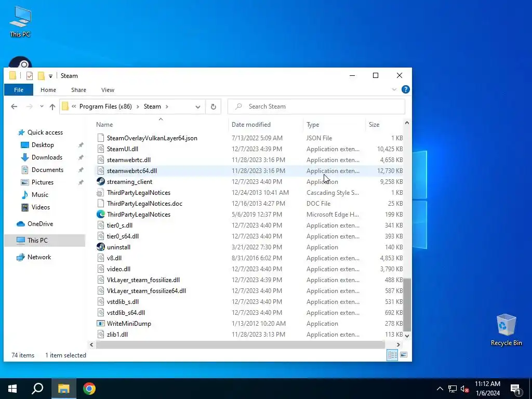Click the New folder quick access toolbar icon
This screenshot has height=399, width=532.
(x=41, y=76)
